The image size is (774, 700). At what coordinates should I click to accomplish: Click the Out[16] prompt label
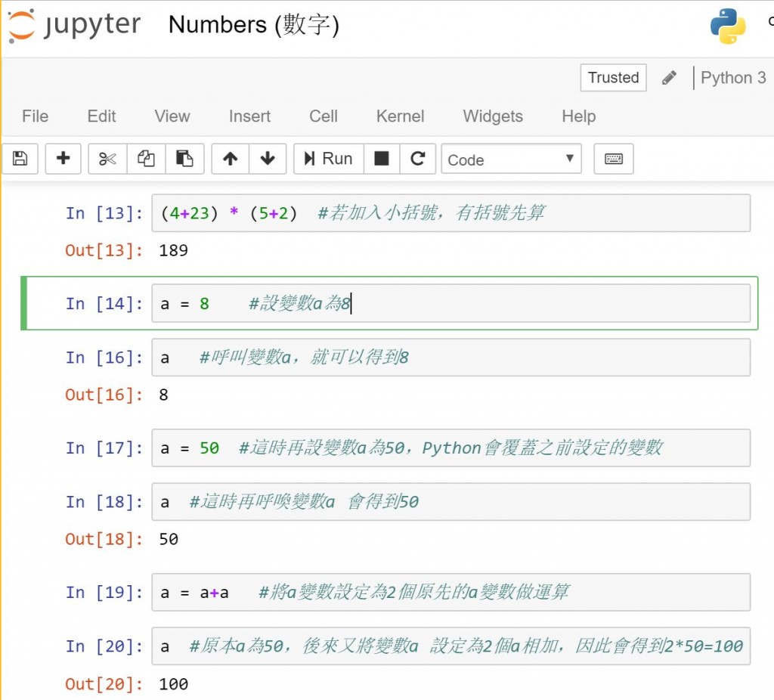pos(104,395)
